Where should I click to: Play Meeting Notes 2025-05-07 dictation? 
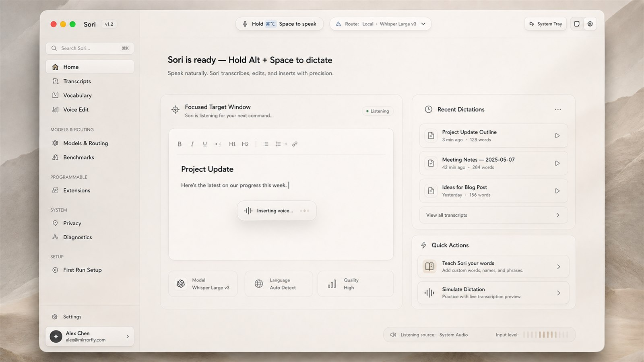(557, 163)
